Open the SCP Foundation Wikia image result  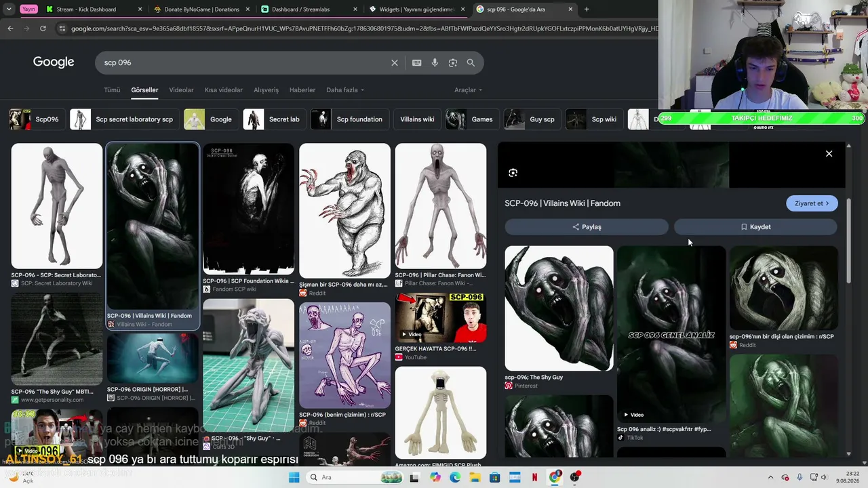[249, 209]
